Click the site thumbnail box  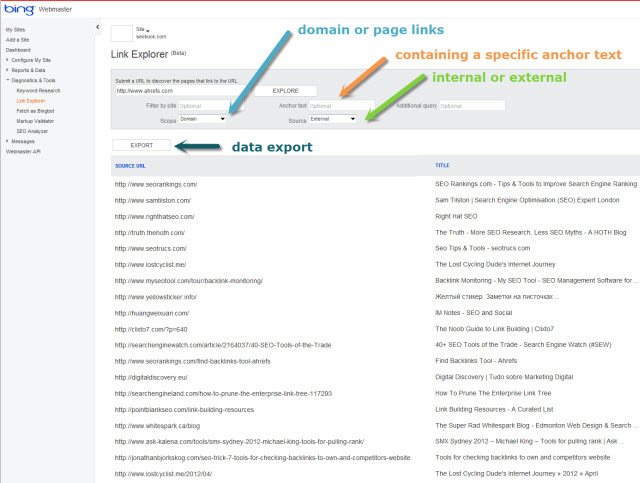pos(122,33)
